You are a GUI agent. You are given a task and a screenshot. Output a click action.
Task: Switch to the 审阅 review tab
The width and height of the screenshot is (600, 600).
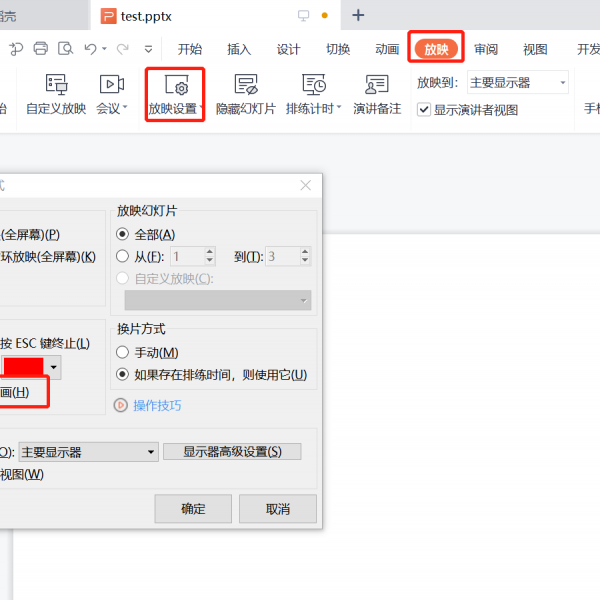point(486,49)
